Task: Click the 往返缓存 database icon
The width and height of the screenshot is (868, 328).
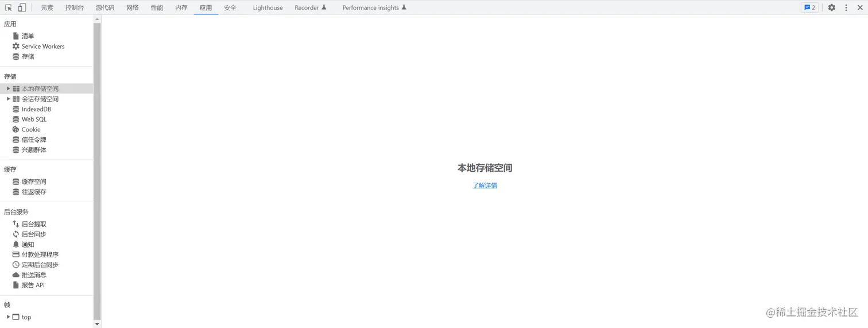Action: pos(16,192)
